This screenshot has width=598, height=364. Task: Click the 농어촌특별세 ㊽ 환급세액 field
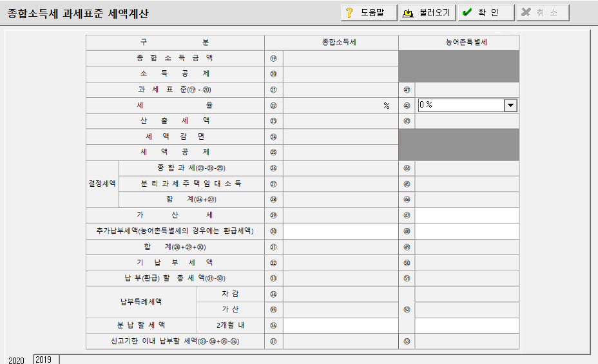(x=467, y=231)
